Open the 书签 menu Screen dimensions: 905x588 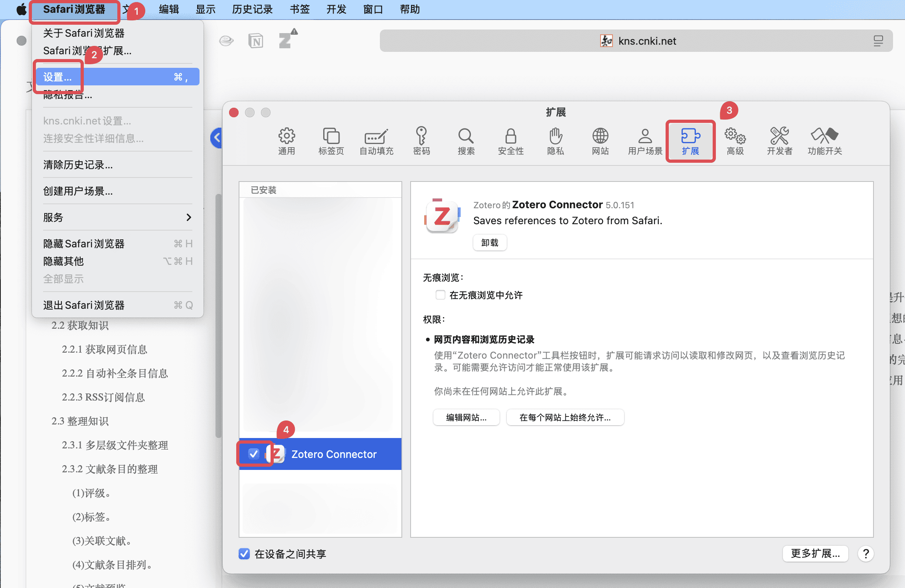[299, 9]
